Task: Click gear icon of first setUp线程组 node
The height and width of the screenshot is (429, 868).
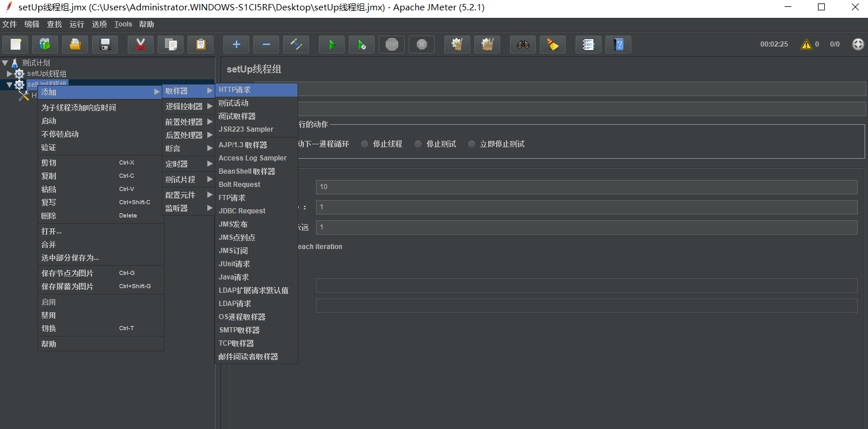Action: pos(20,74)
